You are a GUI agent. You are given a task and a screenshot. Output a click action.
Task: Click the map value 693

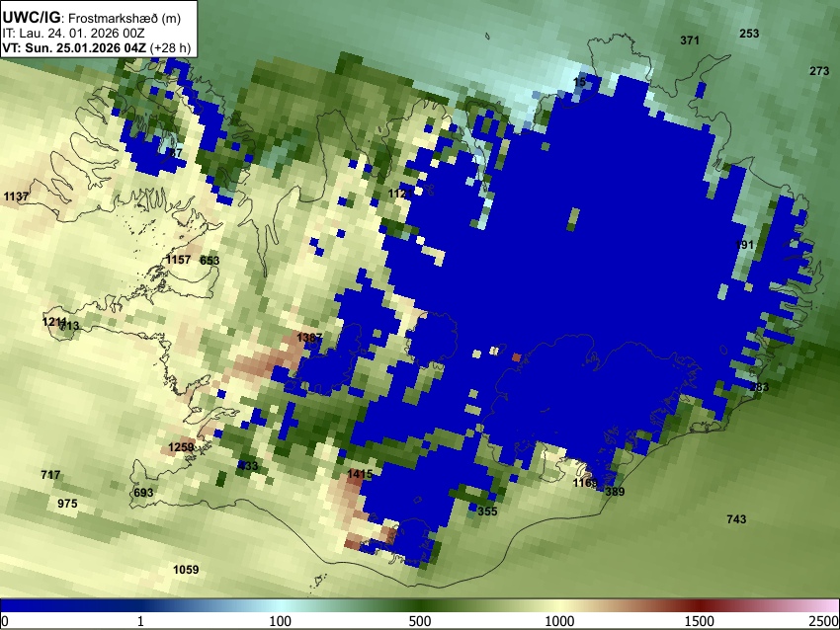[143, 493]
